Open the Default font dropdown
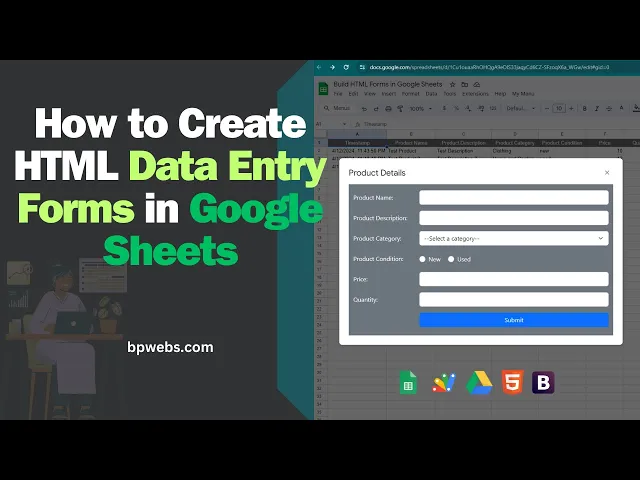Image resolution: width=640 pixels, height=480 pixels. [521, 109]
